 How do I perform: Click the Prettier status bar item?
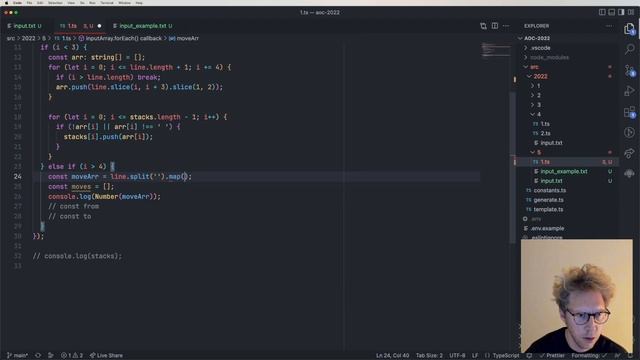pyautogui.click(x=552, y=356)
